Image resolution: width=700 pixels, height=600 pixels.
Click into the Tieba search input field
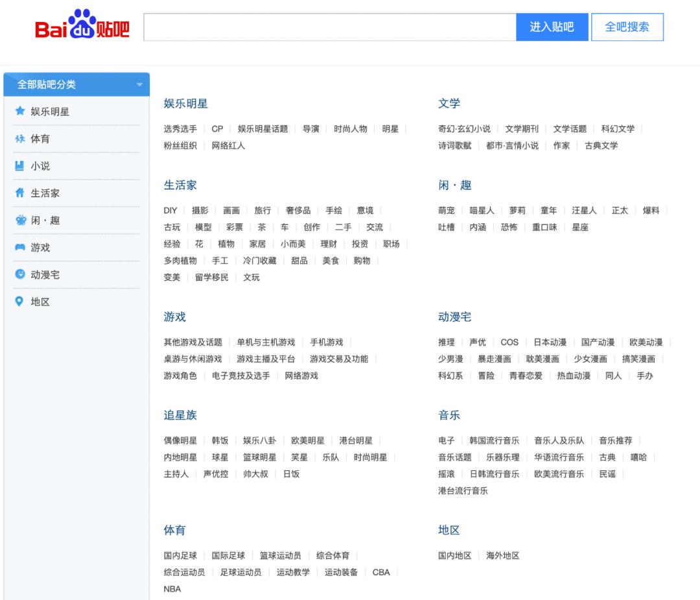(330, 27)
